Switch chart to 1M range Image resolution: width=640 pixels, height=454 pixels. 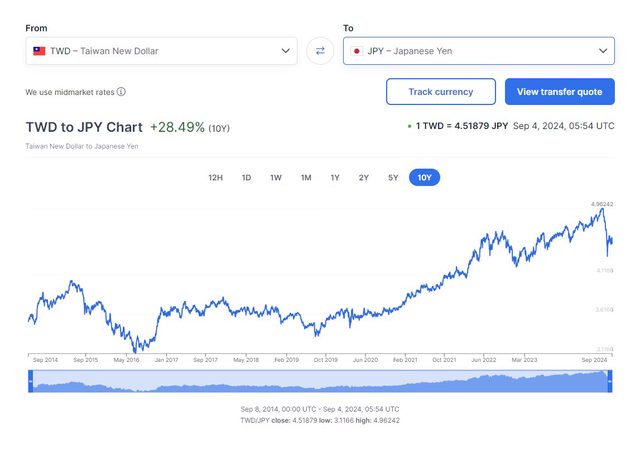pyautogui.click(x=306, y=177)
